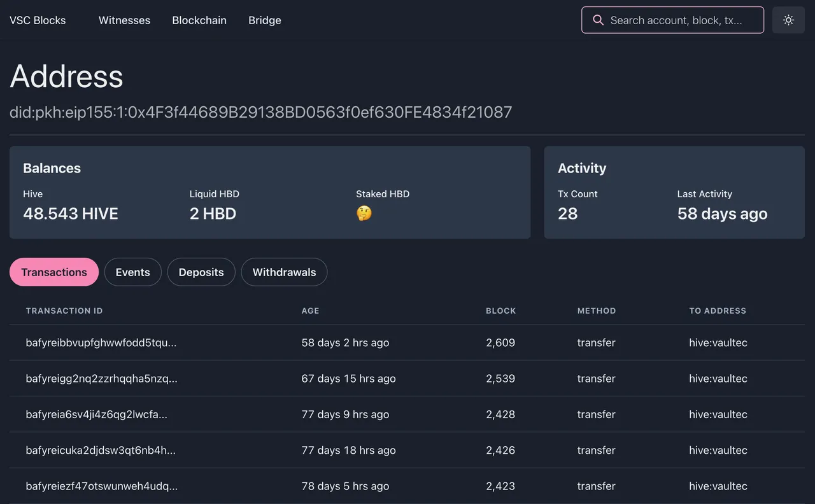Screen dimensions: 815x504
Task: Click the TRANSACTION ID column header
Action: [x=64, y=311]
